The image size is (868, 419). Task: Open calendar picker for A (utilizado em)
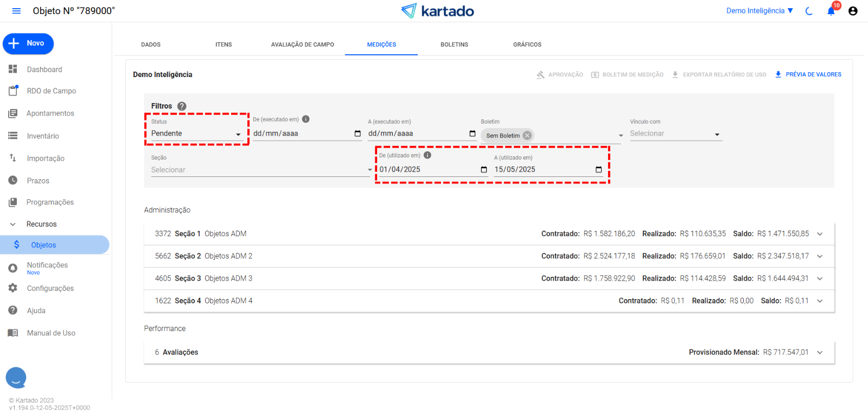coord(598,170)
